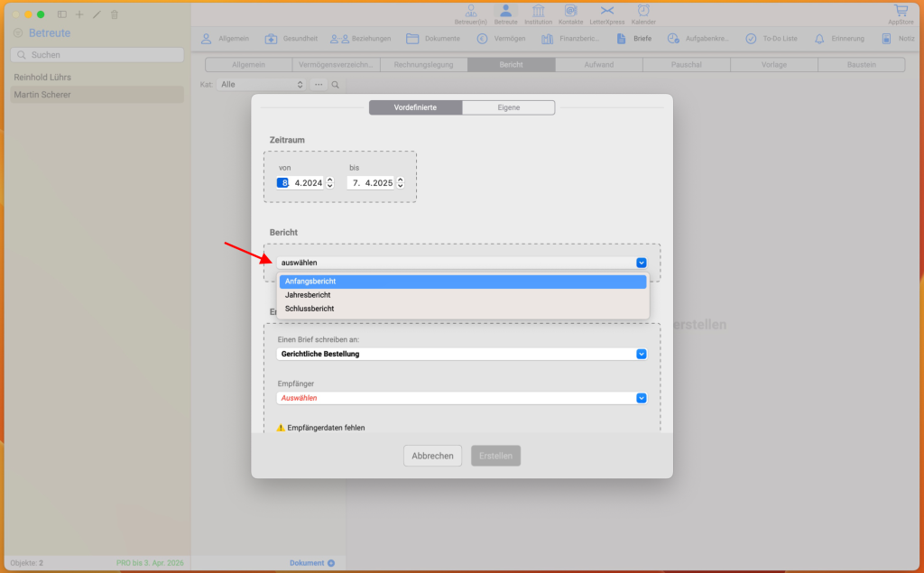Select the Vordefinierte segment
The width and height of the screenshot is (924, 573).
[x=415, y=107]
